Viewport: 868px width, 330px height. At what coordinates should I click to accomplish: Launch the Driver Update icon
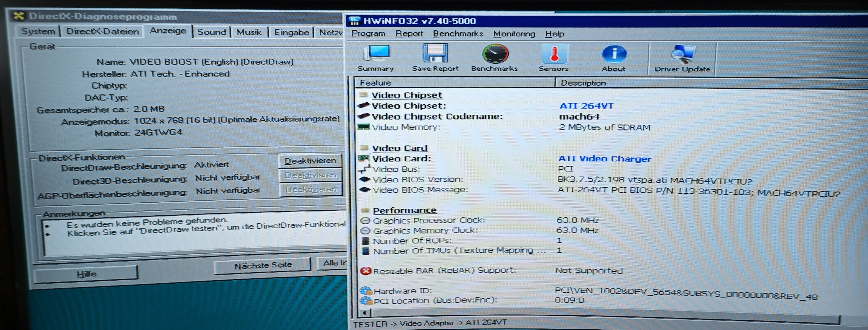tap(682, 59)
